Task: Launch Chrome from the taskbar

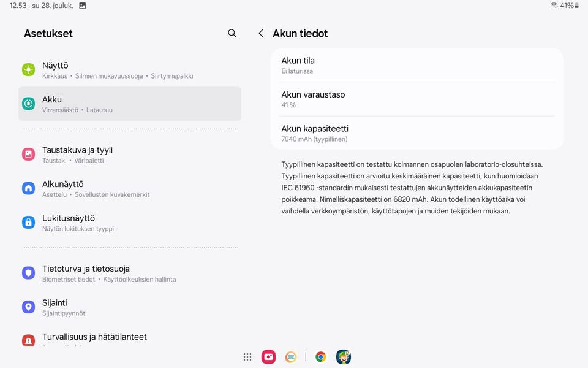Action: pos(320,357)
